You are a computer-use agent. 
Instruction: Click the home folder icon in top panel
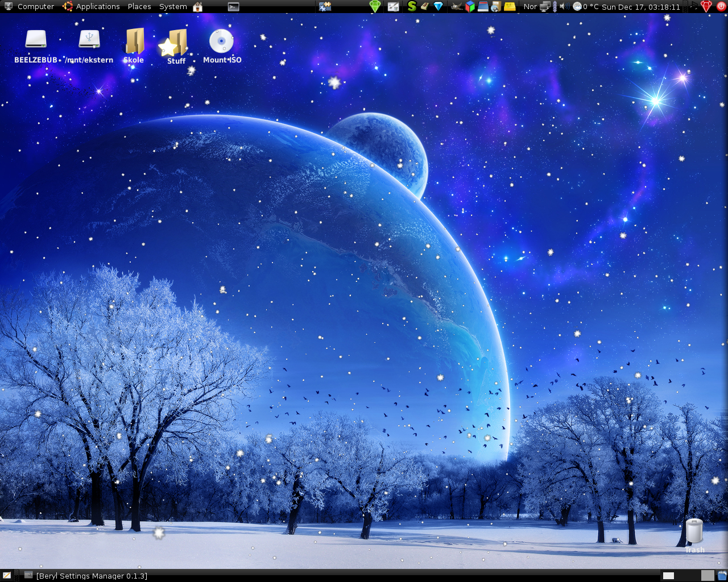coord(198,7)
